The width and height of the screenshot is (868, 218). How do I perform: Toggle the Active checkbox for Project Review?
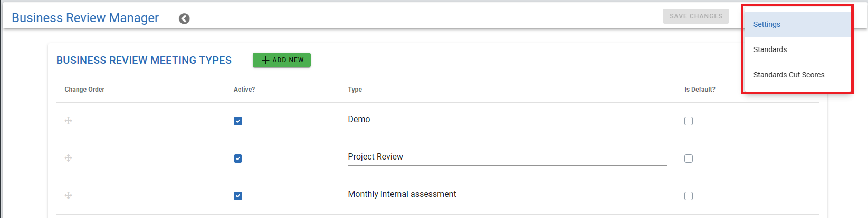[238, 158]
